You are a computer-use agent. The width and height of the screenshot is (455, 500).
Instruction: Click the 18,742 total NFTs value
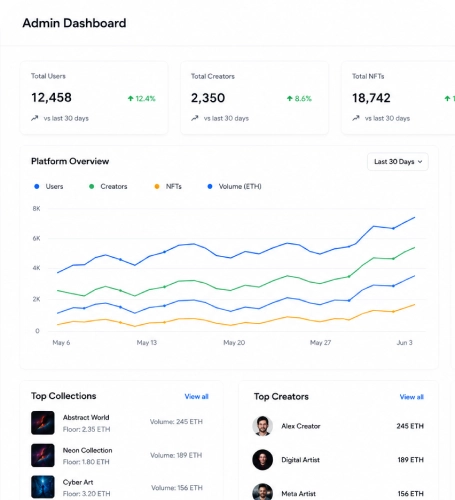(371, 98)
